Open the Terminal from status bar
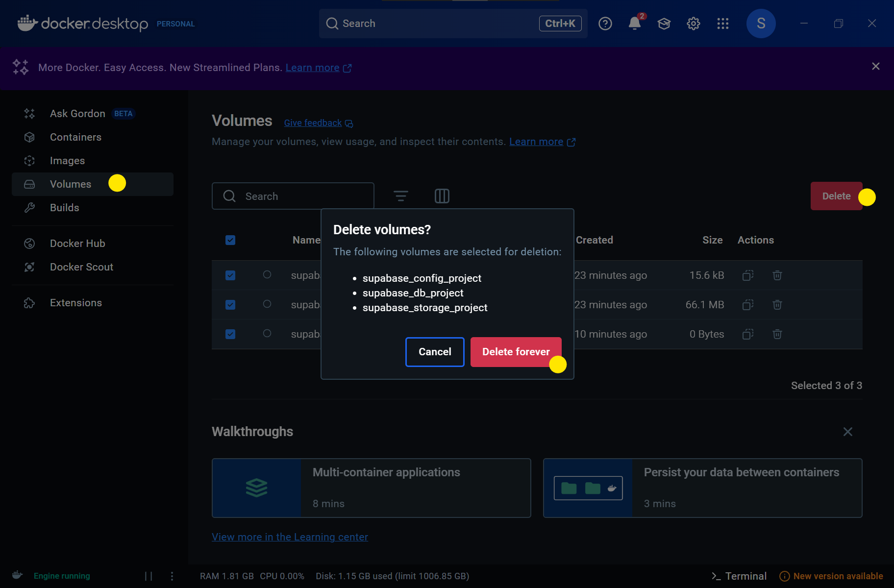The image size is (894, 588). click(739, 576)
